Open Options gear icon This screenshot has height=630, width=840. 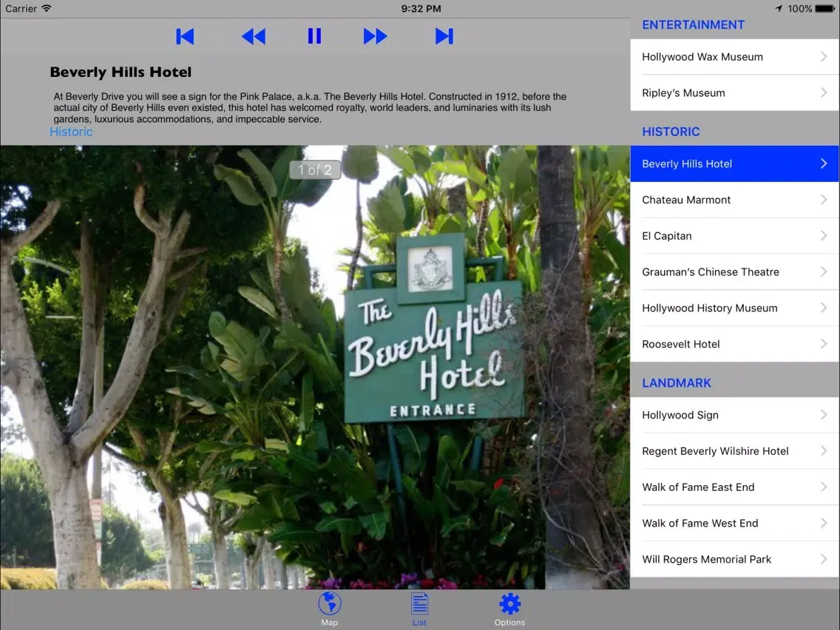[x=509, y=603]
